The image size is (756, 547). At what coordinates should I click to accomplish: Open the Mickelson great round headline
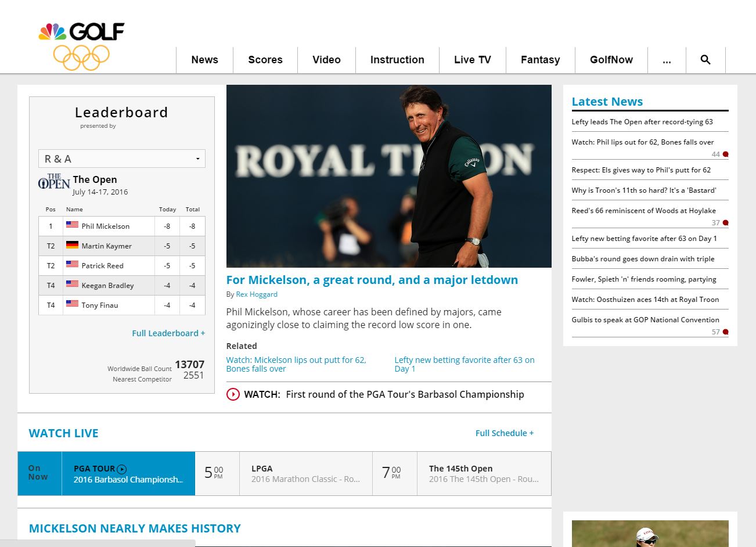372,280
